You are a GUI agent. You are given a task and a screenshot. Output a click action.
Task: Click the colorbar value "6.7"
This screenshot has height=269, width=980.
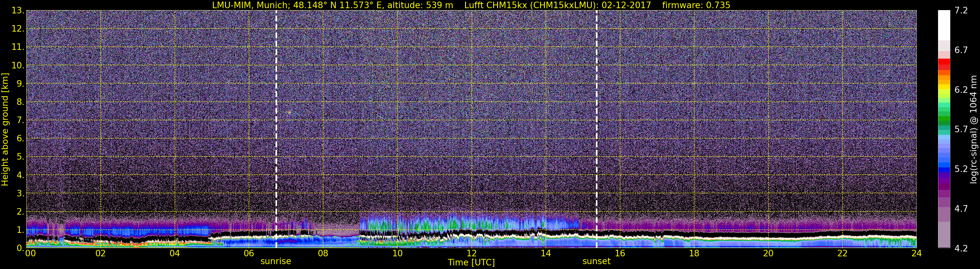(x=961, y=50)
